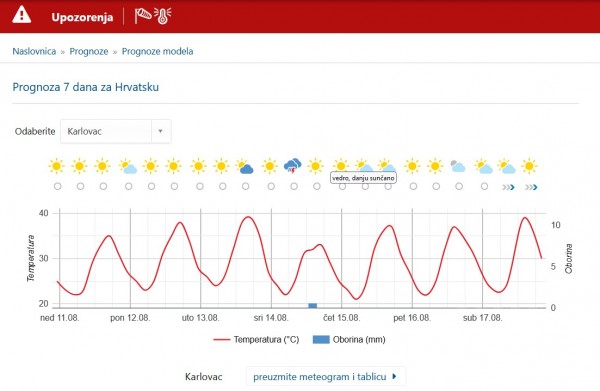Go to Naslovnica breadcrumb
600x391 pixels.
[34, 51]
